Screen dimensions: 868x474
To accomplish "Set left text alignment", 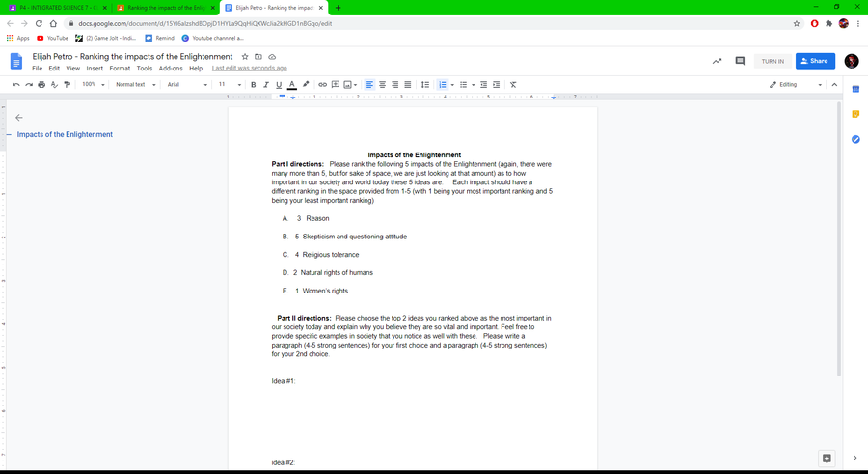I will tap(369, 85).
